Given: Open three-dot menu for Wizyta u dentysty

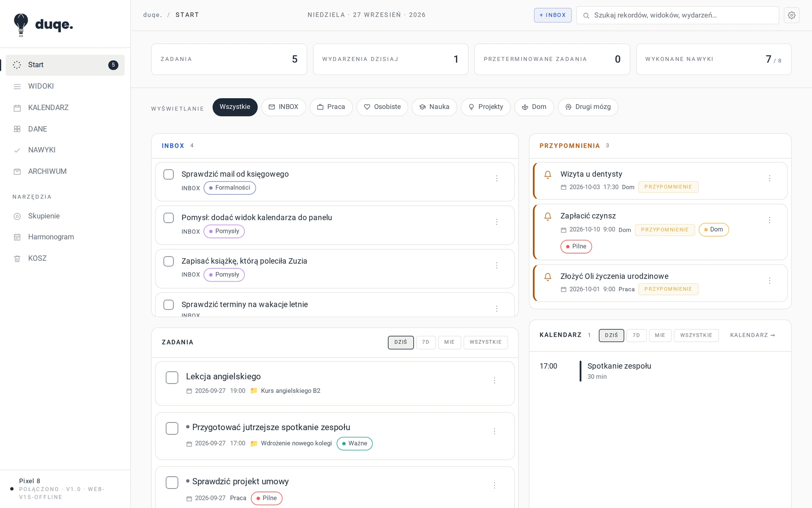Looking at the screenshot, I should click(x=770, y=179).
